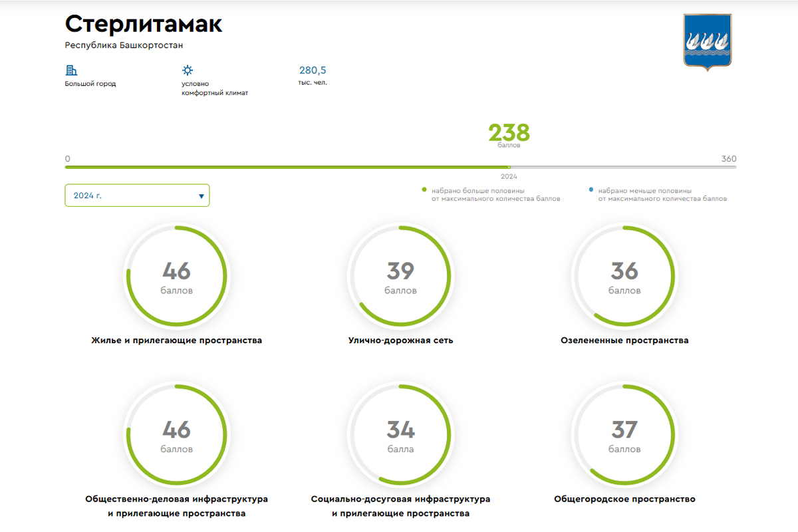Click the тыс. чел. unit label
Image resolution: width=798 pixels, height=532 pixels.
point(313,83)
